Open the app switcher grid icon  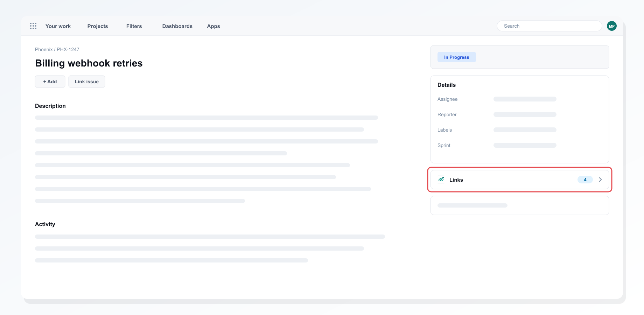pyautogui.click(x=33, y=26)
